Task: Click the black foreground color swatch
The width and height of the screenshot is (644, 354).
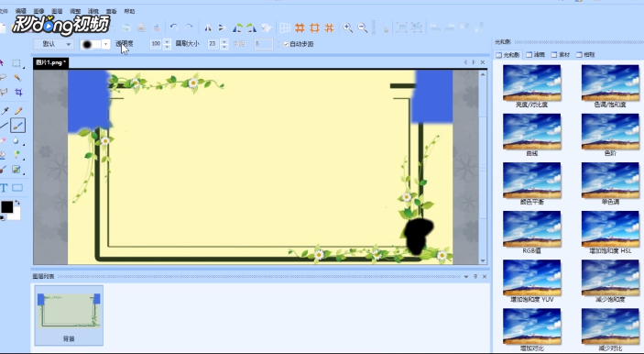Action: (6, 207)
